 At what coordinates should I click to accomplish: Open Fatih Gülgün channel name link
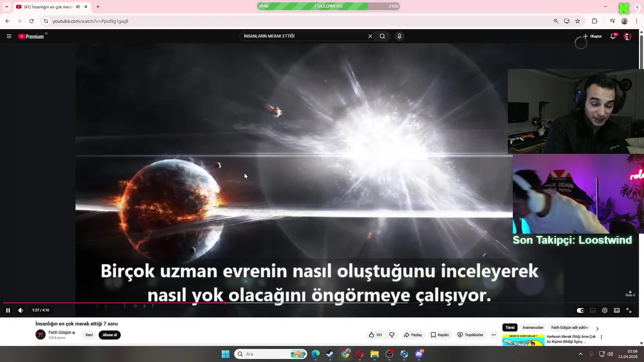(x=60, y=332)
